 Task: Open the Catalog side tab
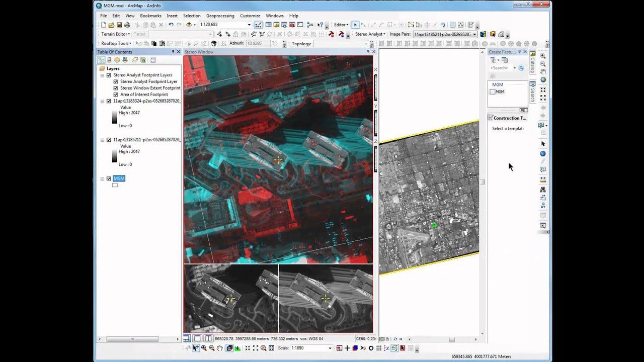tap(532, 62)
